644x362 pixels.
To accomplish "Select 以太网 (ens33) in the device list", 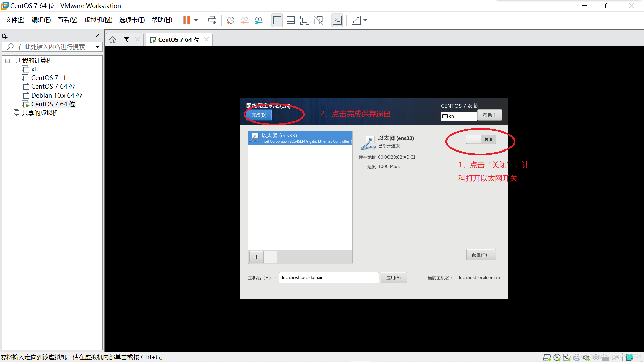I will pos(300,138).
